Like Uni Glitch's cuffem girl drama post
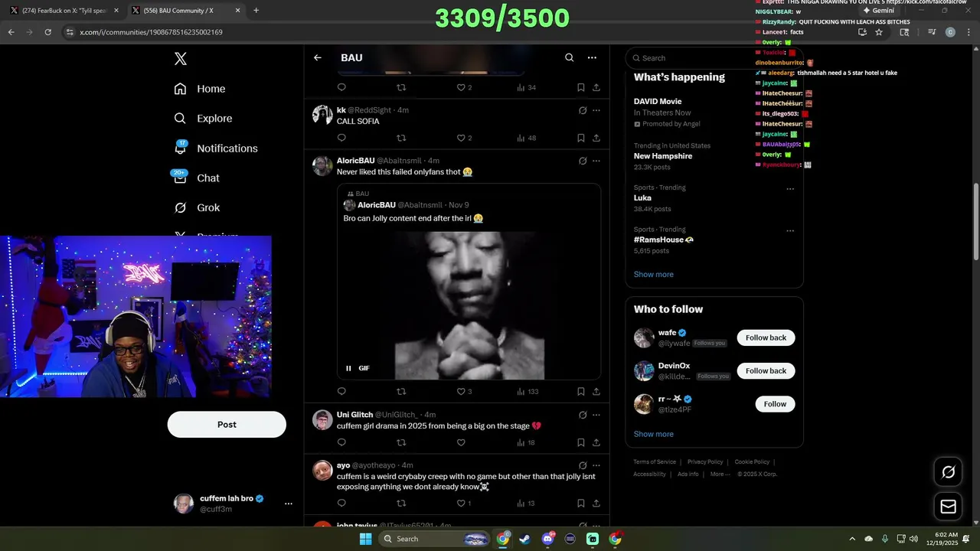Viewport: 980px width, 551px height. [461, 442]
